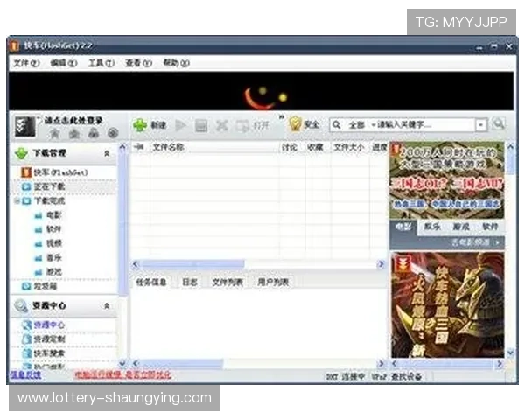Sort by the 收藏 column header
This screenshot has height=420, width=525.
pos(315,147)
